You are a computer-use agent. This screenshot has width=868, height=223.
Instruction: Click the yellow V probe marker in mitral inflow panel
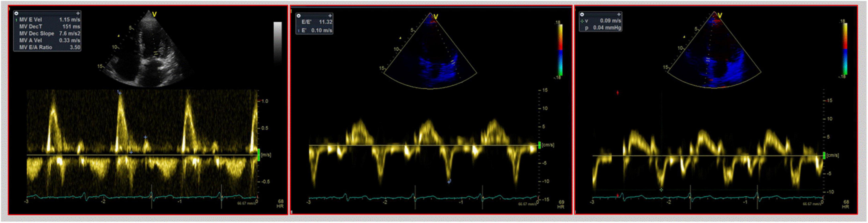point(155,14)
